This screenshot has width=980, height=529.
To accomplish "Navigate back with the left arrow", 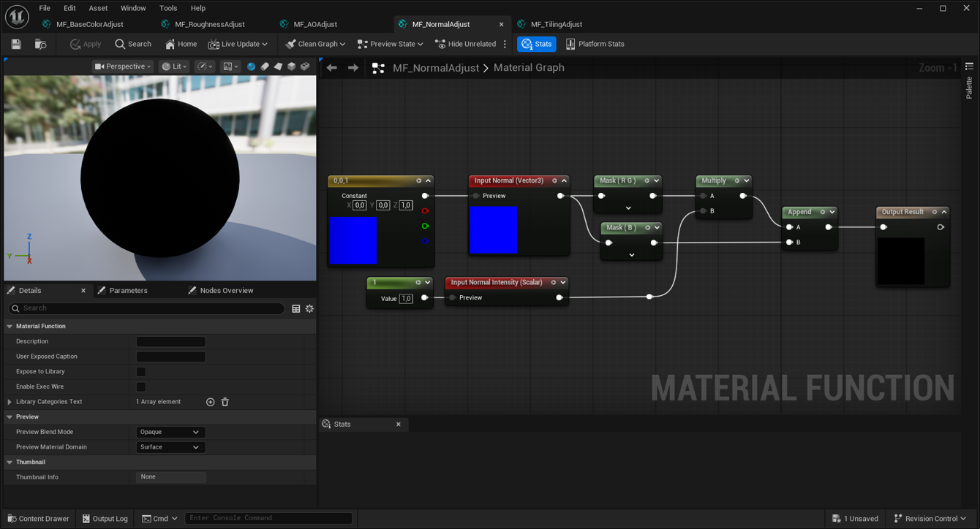I will tap(332, 68).
